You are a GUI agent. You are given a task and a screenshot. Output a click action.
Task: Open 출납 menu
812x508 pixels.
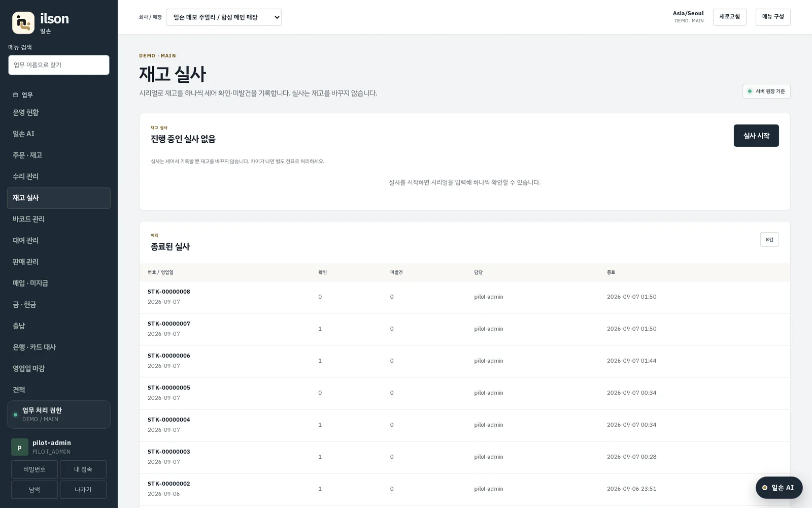pyautogui.click(x=59, y=326)
